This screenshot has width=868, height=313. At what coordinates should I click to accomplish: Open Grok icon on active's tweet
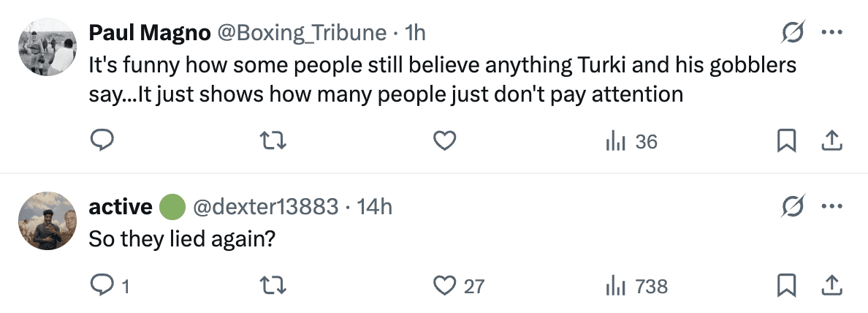pos(793,207)
